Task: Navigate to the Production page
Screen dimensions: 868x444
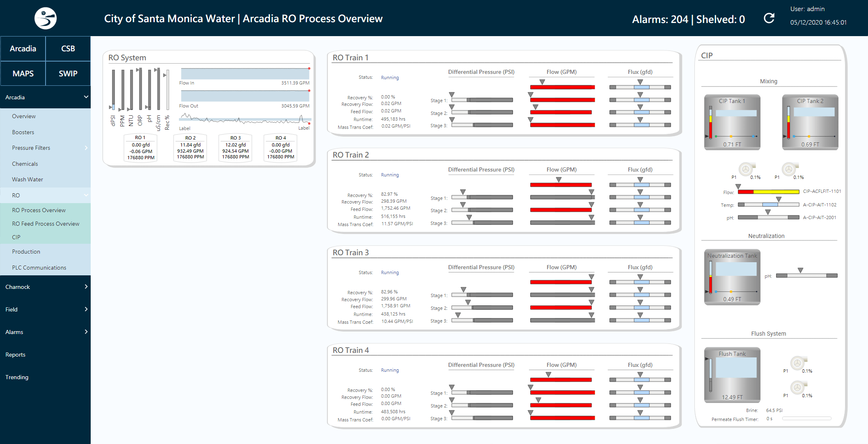Action: click(26, 252)
